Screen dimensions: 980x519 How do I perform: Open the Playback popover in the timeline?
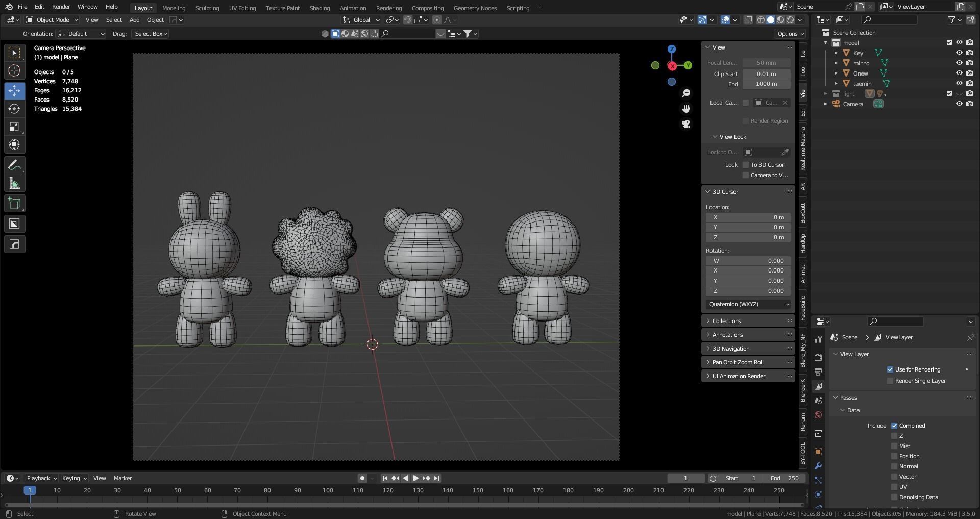[41, 478]
